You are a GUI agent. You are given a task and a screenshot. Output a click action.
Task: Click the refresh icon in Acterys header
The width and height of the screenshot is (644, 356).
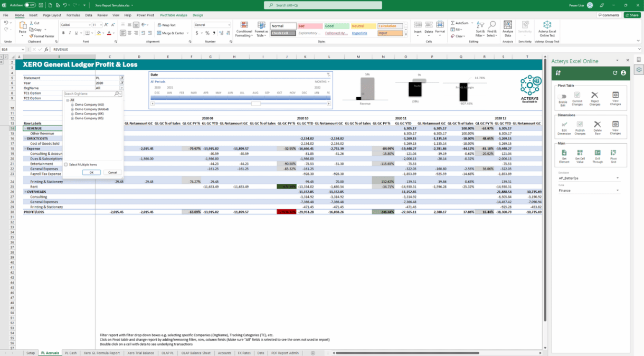coord(615,73)
